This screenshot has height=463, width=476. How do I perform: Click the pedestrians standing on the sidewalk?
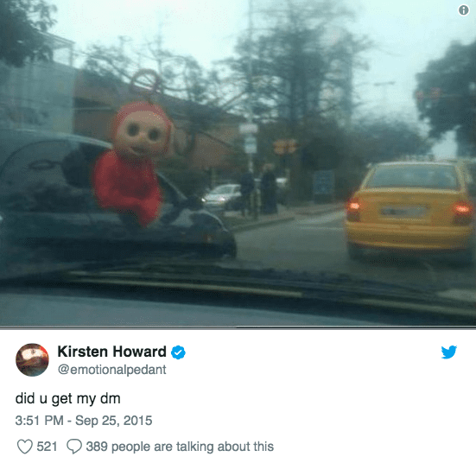click(258, 190)
